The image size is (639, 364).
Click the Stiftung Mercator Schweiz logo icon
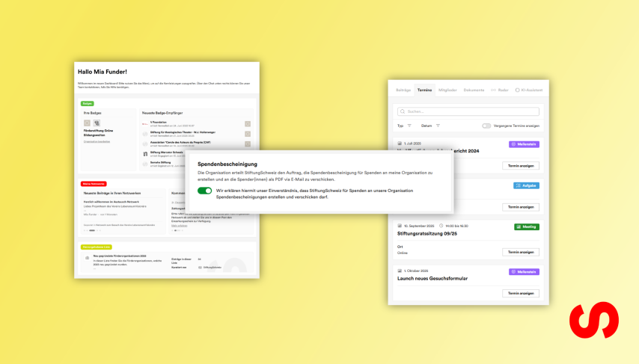tap(145, 153)
